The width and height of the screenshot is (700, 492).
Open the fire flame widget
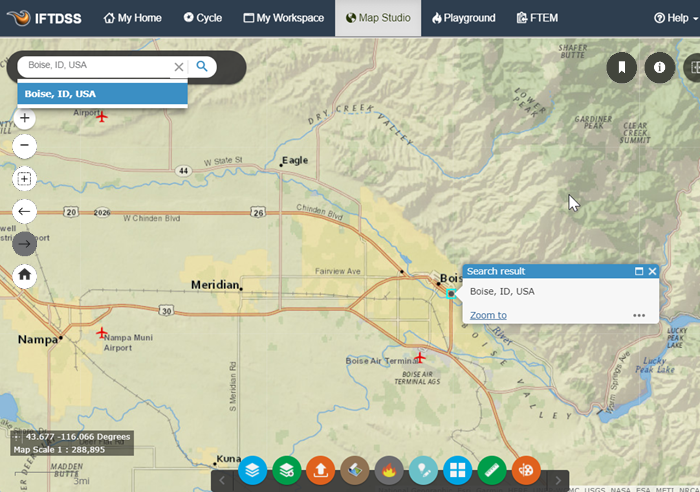389,470
